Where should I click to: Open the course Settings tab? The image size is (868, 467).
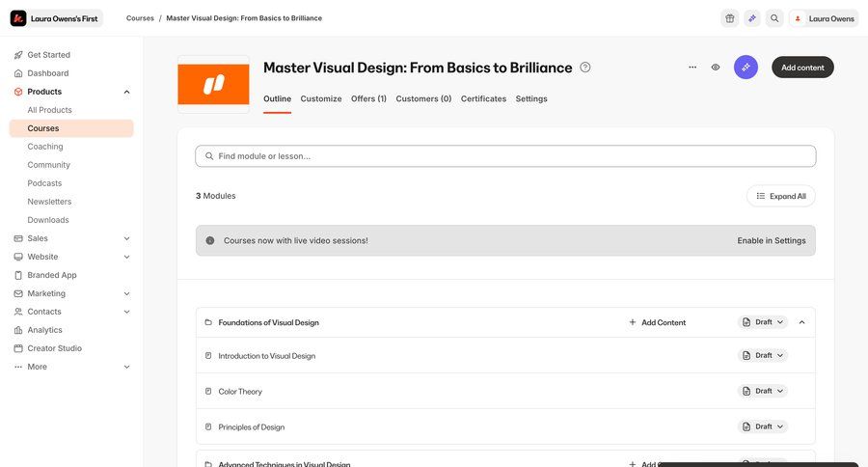coord(531,98)
